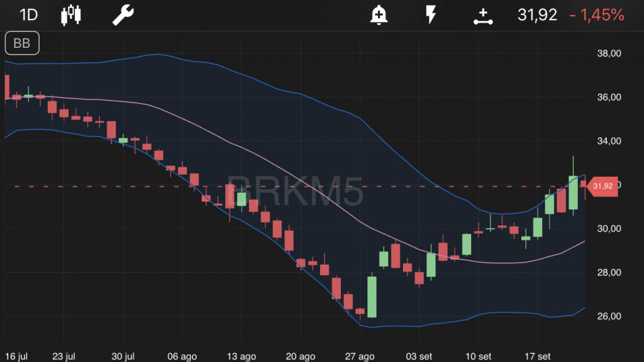Screen dimensions: 644x362
Task: Tap the 26,00 price axis label
Action: click(609, 317)
